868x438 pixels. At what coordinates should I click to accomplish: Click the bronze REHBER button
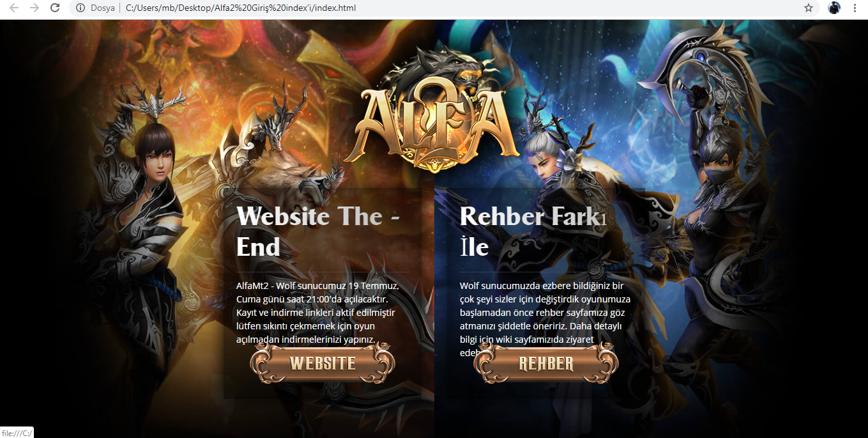(546, 363)
